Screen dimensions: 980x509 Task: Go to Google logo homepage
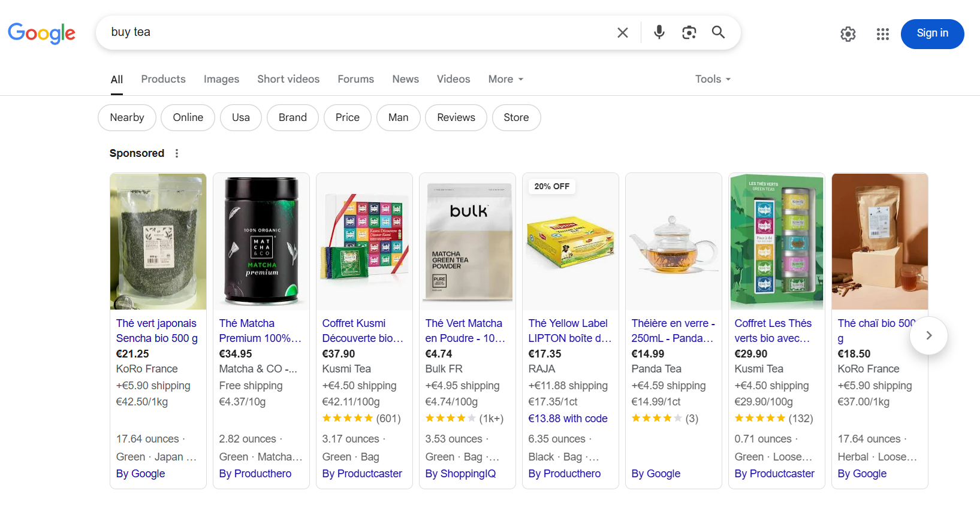tap(41, 34)
